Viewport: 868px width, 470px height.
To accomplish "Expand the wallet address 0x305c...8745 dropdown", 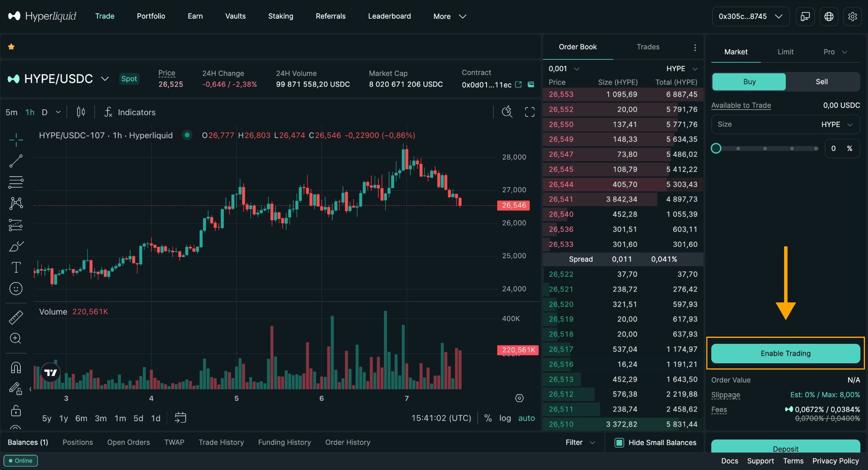I will click(x=751, y=17).
